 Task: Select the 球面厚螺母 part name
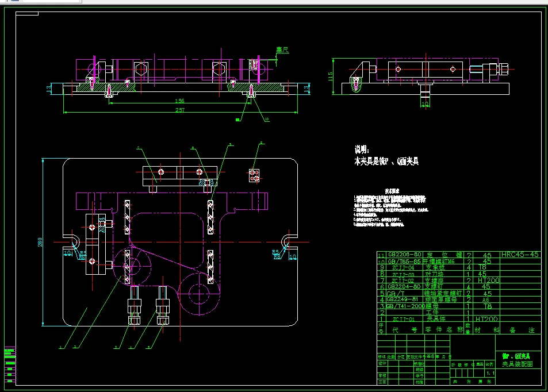[x=440, y=299]
